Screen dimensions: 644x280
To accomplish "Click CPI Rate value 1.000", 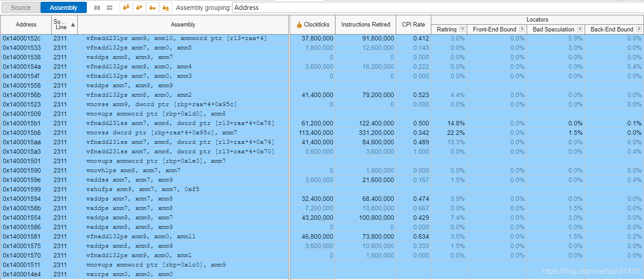I will pos(421,151).
